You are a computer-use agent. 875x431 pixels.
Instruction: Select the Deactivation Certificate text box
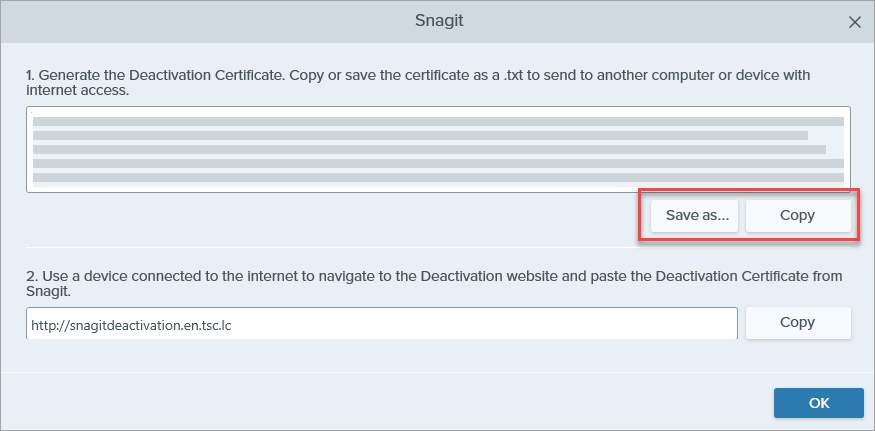438,150
